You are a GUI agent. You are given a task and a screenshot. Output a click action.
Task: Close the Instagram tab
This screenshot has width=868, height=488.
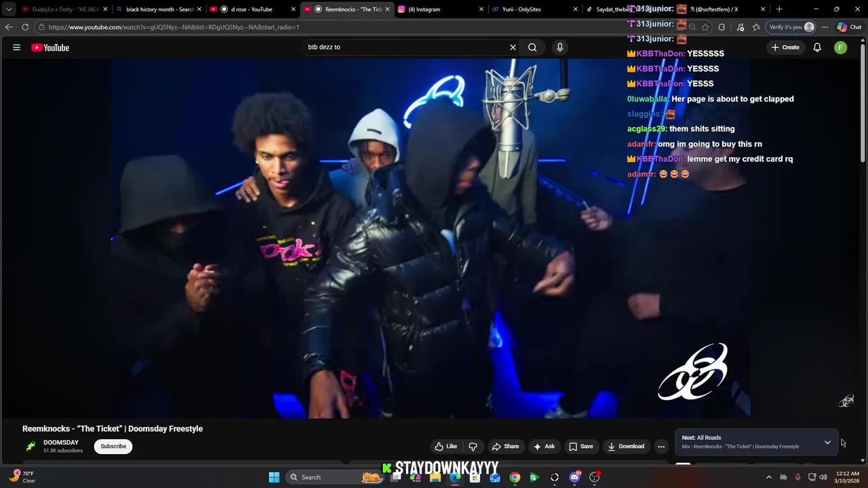click(x=481, y=9)
